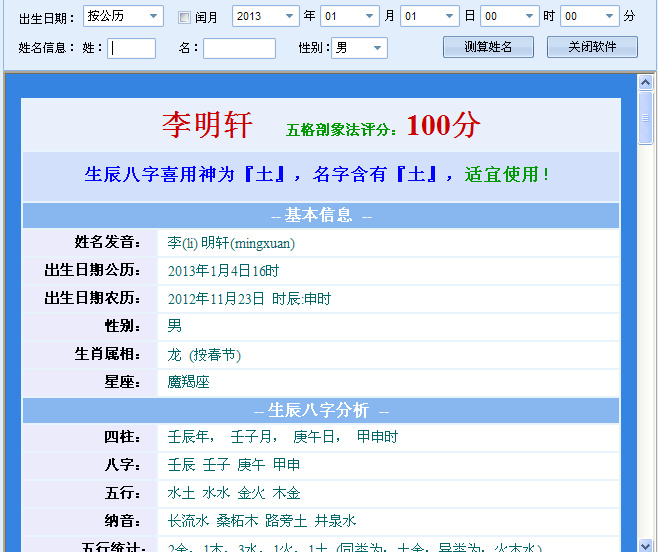Expand the minute dropdown before 分
The height and width of the screenshot is (552, 658).
[x=590, y=16]
